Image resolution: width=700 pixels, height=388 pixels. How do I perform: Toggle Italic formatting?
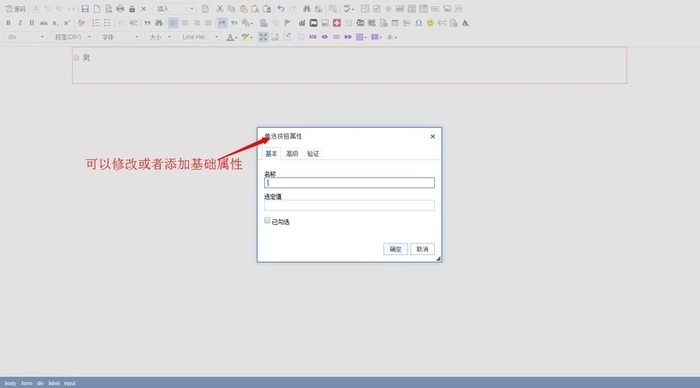(x=20, y=23)
